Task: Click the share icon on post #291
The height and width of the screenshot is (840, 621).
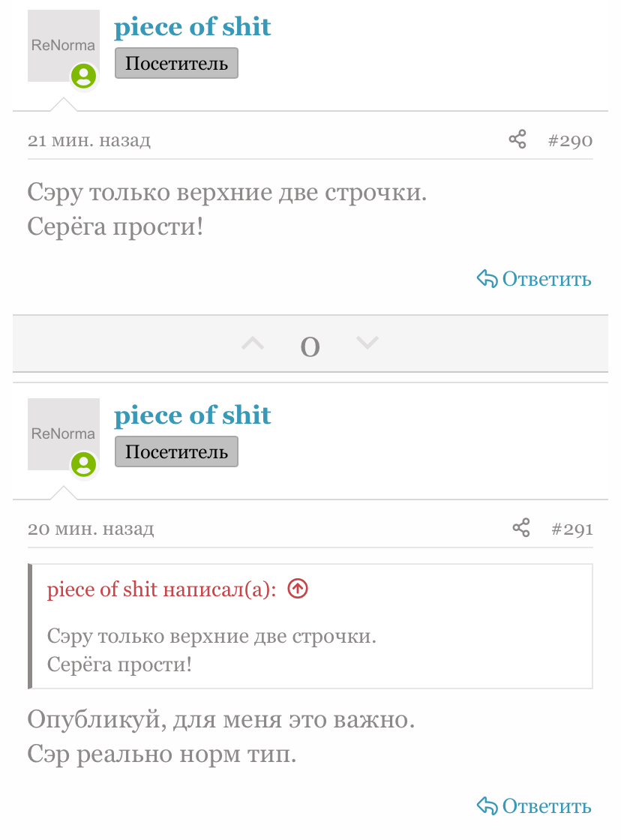Action: click(x=521, y=528)
